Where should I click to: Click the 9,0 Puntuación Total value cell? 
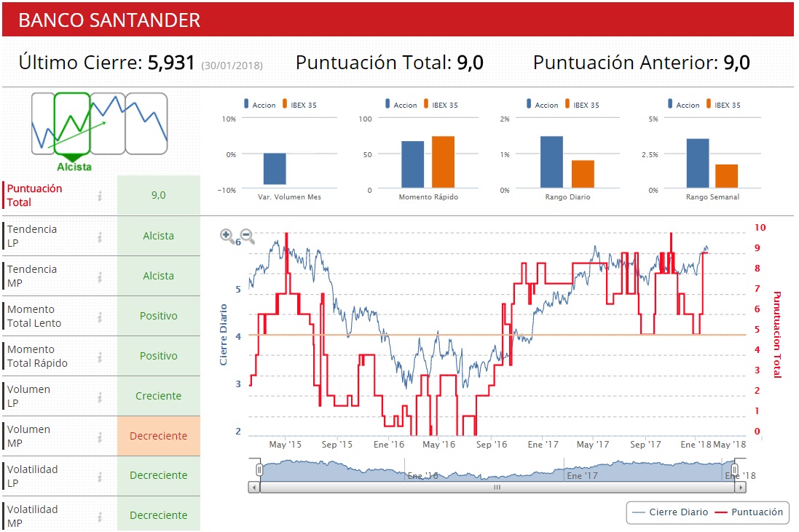coord(159,196)
